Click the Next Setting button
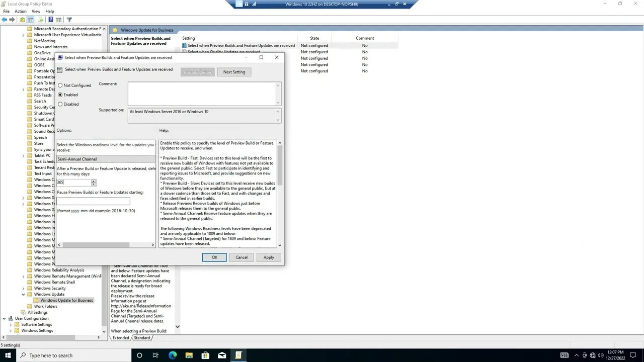This screenshot has height=362, width=644. (x=234, y=72)
